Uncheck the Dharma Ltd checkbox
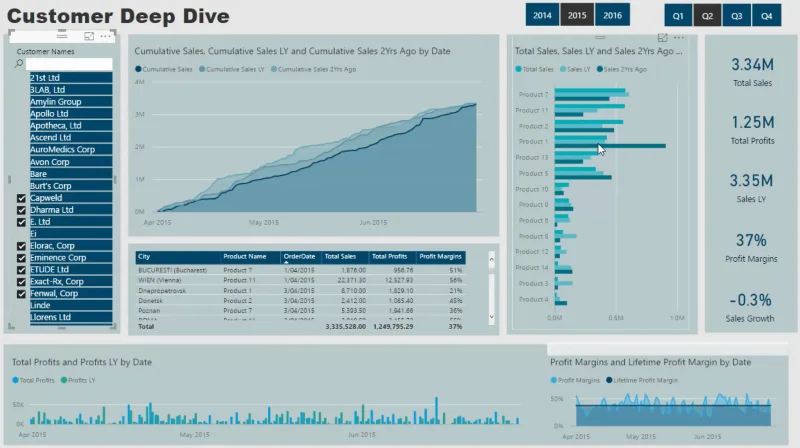 (x=21, y=210)
